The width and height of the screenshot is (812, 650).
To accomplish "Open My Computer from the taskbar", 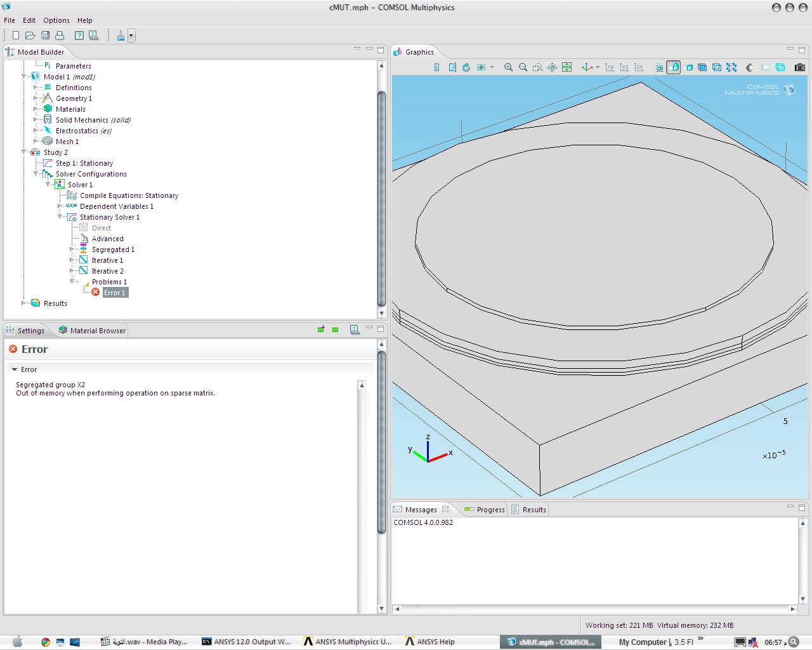I will 643,642.
